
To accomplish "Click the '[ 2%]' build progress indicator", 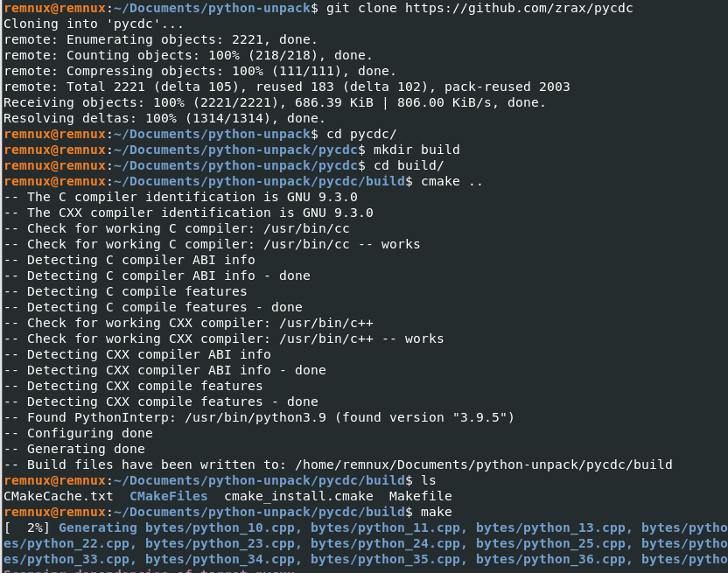I will [27, 528].
